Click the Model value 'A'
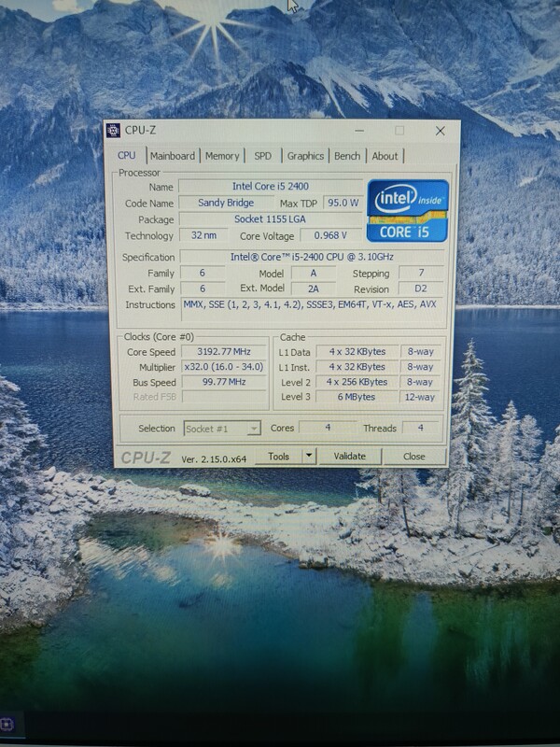 click(x=314, y=273)
